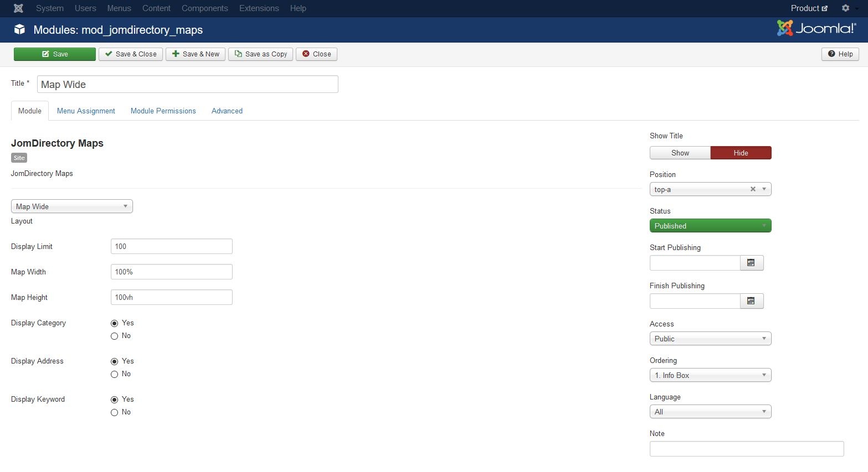Open the Users menu
This screenshot has width=868, height=472.
tap(85, 8)
